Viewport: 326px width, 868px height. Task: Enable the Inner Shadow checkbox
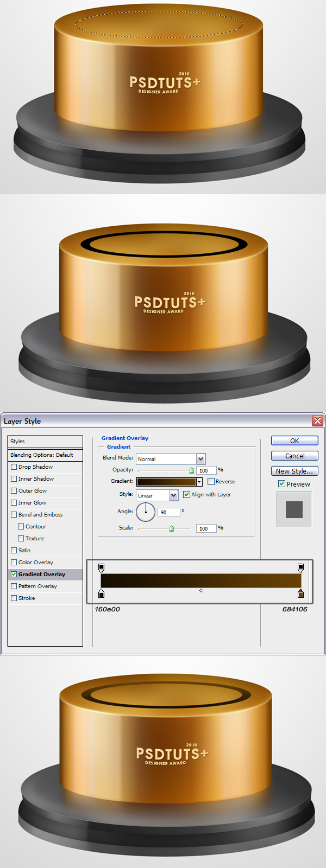(x=14, y=478)
